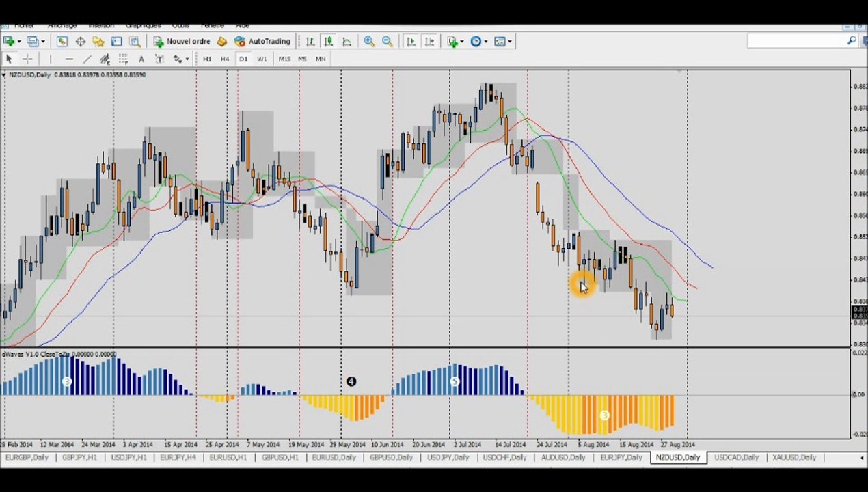868x492 pixels.
Task: Toggle chart shift
Action: (429, 42)
